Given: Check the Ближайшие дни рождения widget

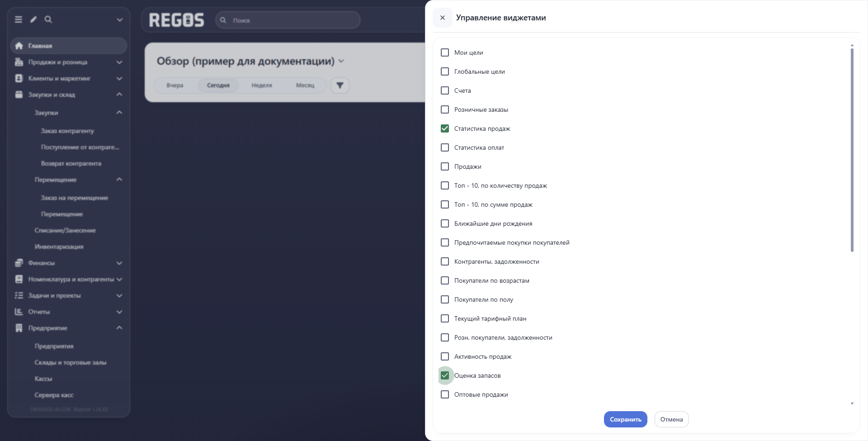Looking at the screenshot, I should [x=445, y=223].
